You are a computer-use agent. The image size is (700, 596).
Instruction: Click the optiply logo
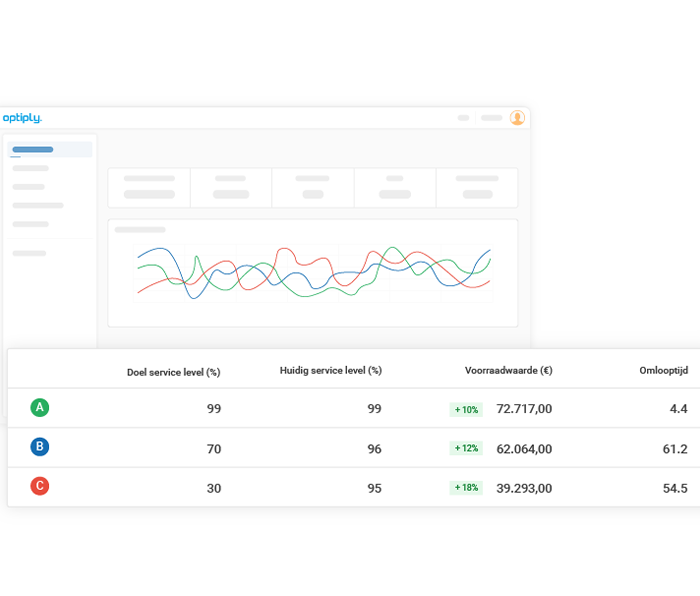click(x=22, y=118)
